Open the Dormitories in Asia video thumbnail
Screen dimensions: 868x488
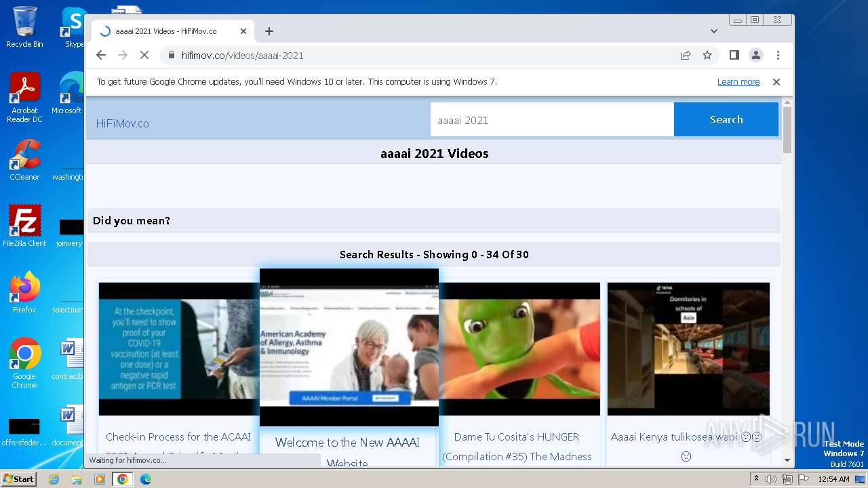pos(688,349)
